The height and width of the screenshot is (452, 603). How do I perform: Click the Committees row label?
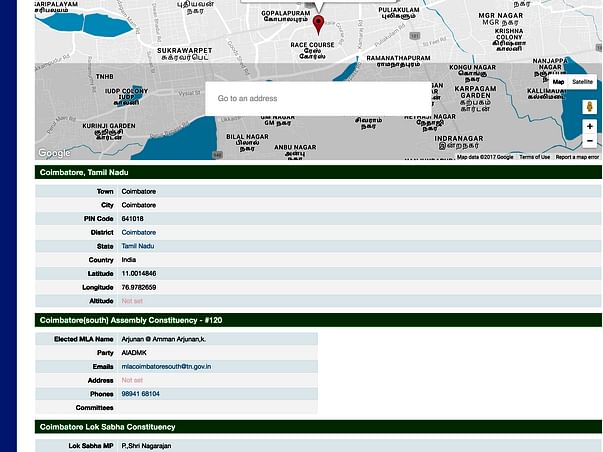pos(94,408)
